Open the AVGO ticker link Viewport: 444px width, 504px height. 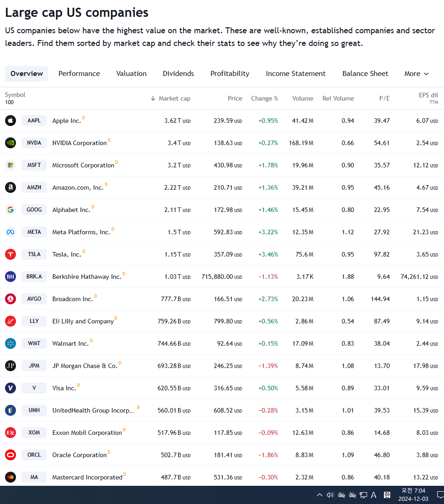pos(34,299)
